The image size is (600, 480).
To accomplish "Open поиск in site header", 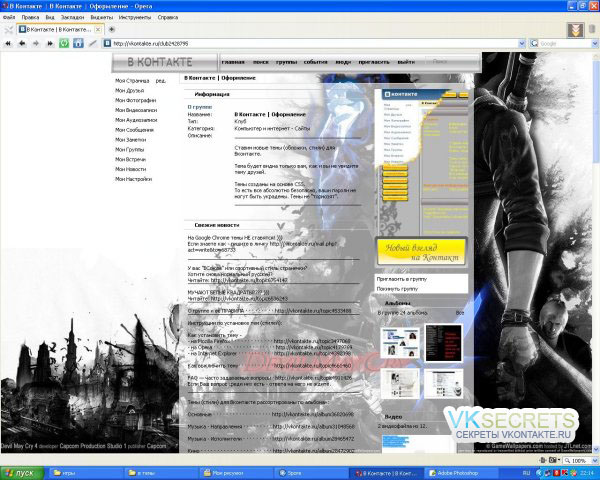I will click(x=261, y=62).
